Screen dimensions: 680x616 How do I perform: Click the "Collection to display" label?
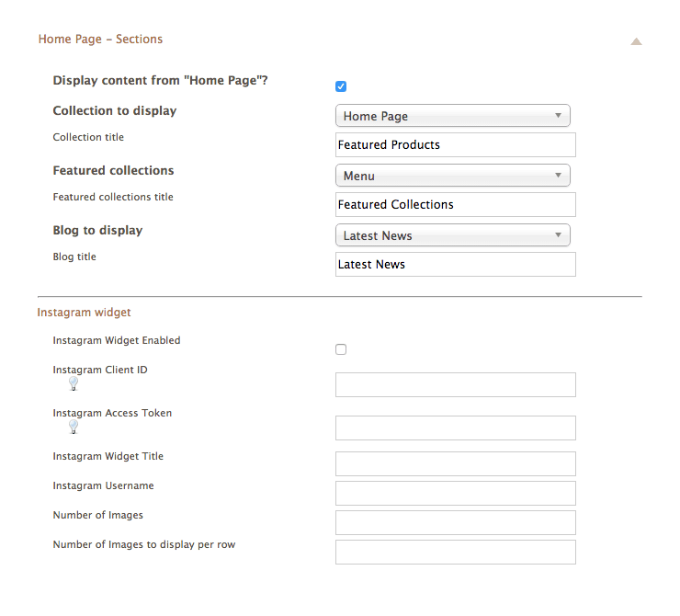[x=115, y=111]
